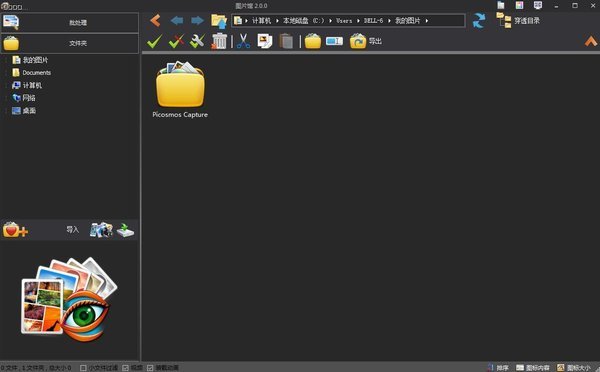This screenshot has height=372, width=600.
Task: Open parent folder with folder-up icon
Action: [x=219, y=21]
